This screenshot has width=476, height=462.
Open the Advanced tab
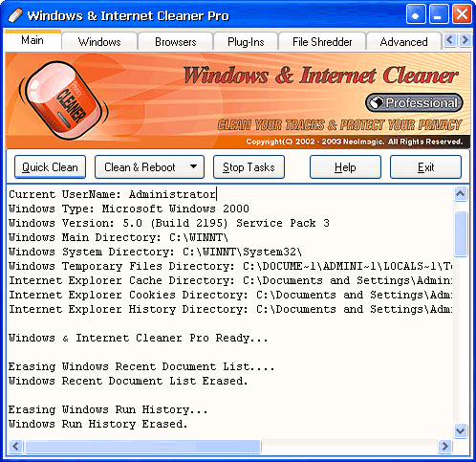(x=403, y=42)
